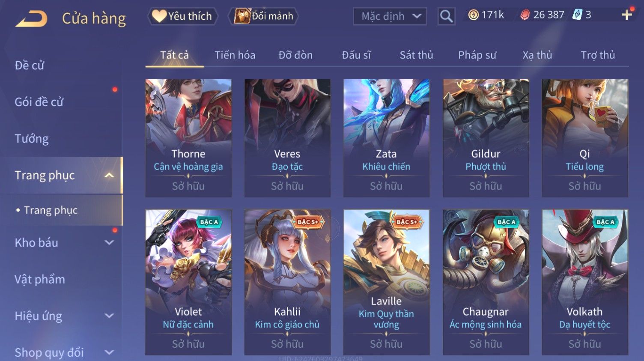This screenshot has width=644, height=361.
Task: Select the Kahlii Kim cô giáo chủ skin card
Action: [x=287, y=282]
